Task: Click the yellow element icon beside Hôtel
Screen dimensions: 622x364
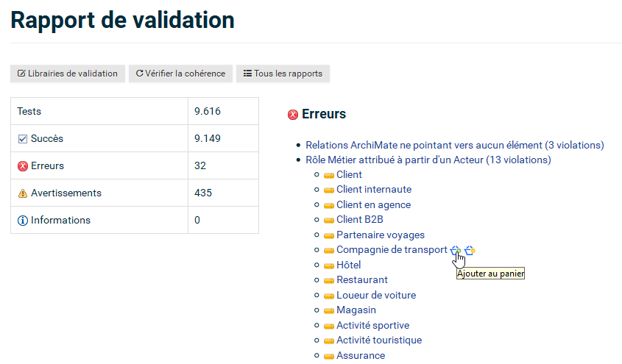Action: tap(329, 265)
